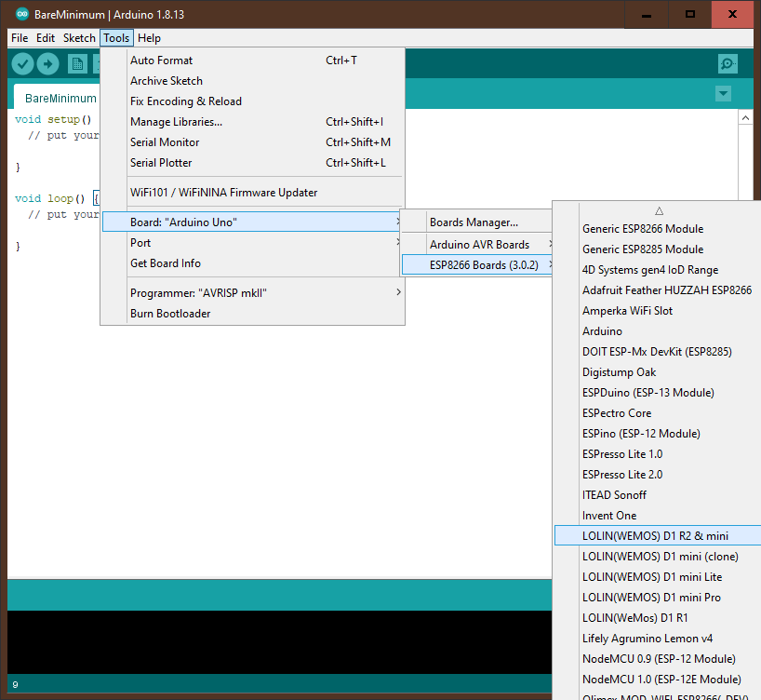The image size is (761, 700).
Task: Expand Programmer: "AVRISP mkII" submenu
Action: click(252, 293)
